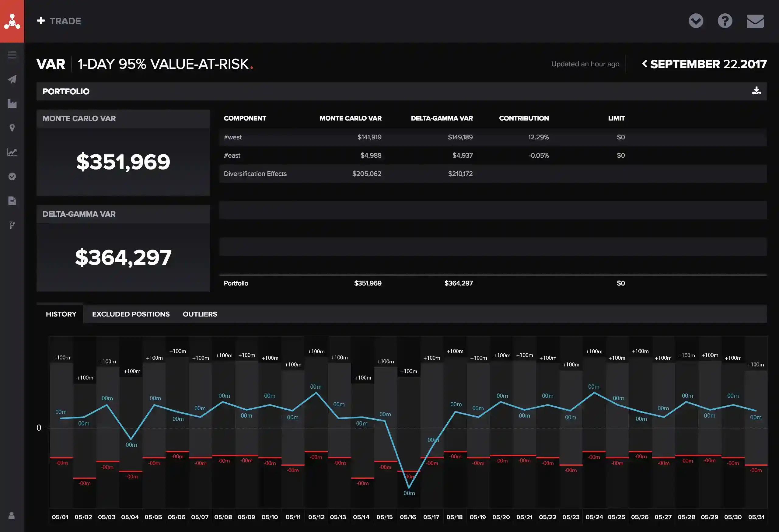Image resolution: width=779 pixels, height=532 pixels.
Task: Click the $0 limit in the #west row
Action: 620,137
